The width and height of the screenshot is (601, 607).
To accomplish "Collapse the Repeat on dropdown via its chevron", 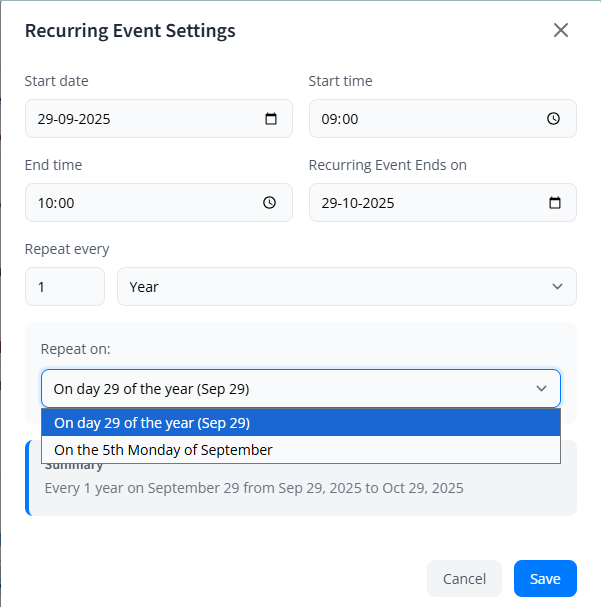I will (541, 388).
